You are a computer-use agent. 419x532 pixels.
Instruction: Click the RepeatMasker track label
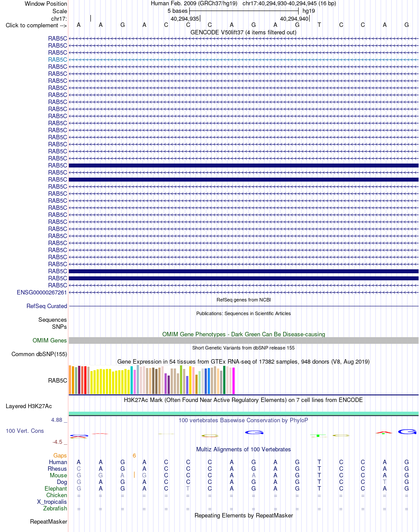[x=49, y=522]
